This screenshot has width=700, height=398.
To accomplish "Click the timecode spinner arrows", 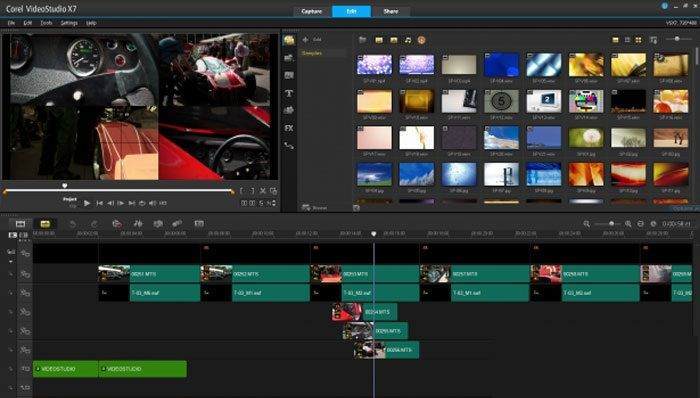I will pos(274,203).
